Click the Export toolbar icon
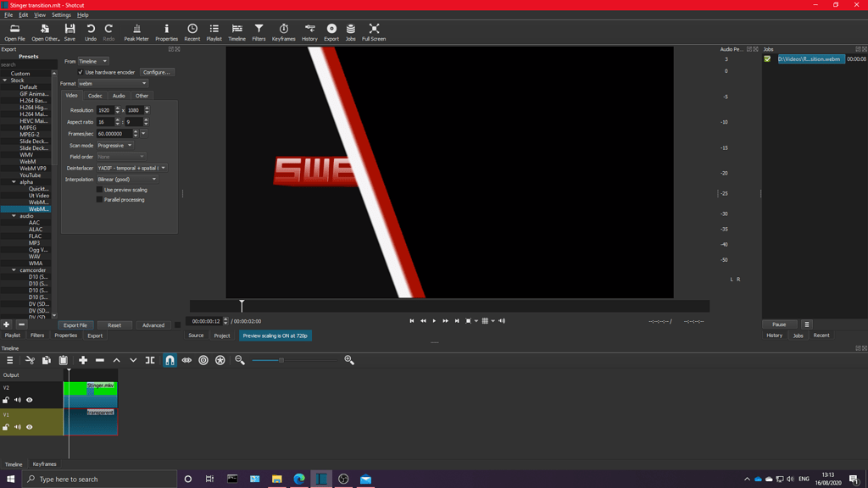Image resolution: width=868 pixels, height=488 pixels. click(x=331, y=32)
